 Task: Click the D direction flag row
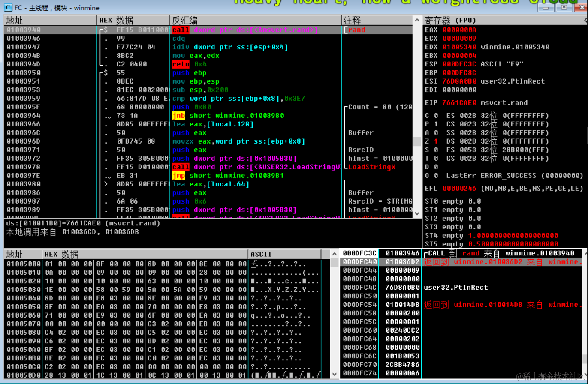(431, 167)
